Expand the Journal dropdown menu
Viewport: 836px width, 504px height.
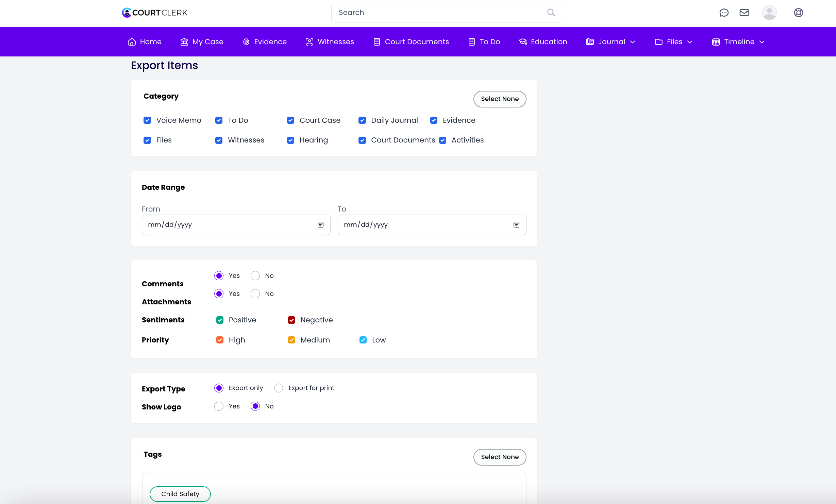pos(611,42)
